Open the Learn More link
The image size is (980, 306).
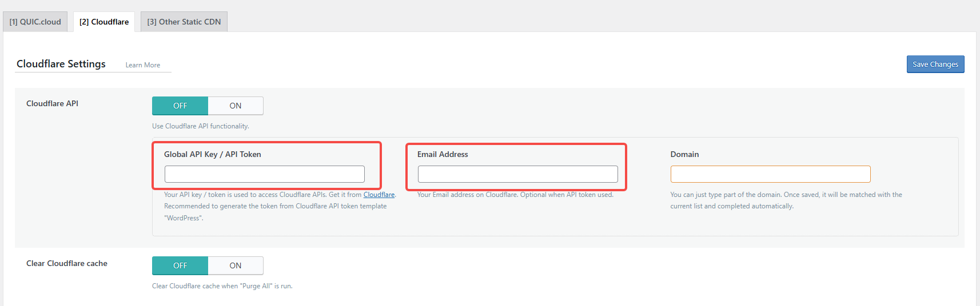coord(143,65)
